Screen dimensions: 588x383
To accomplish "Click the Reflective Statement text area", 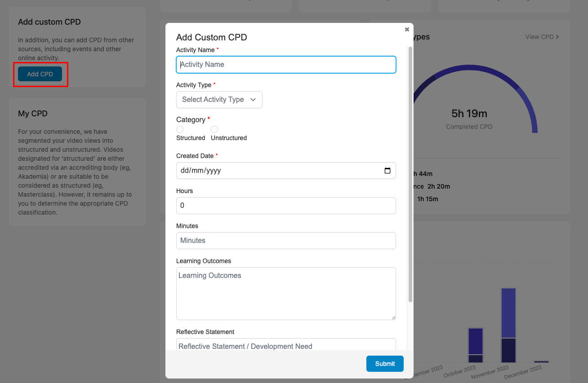I will 286,345.
